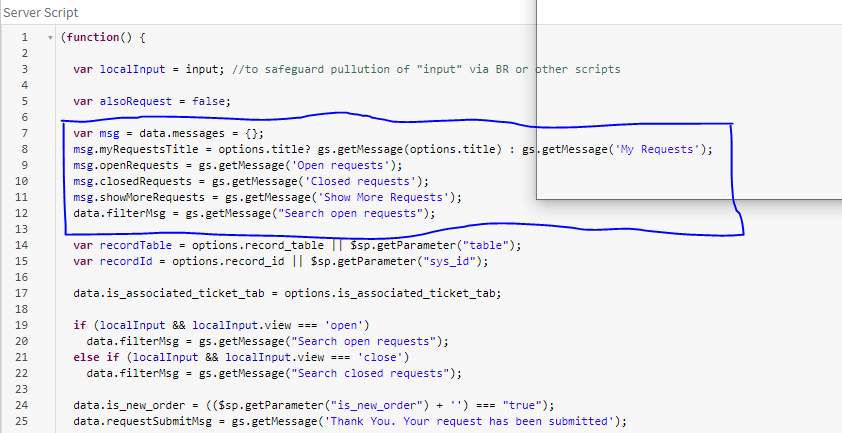This screenshot has height=433, width=842.
Task: Click the "is_new_order" parameter string
Action: [x=377, y=405]
